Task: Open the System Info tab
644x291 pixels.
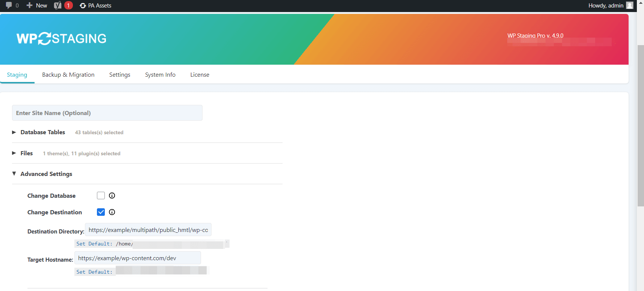Action: point(160,74)
